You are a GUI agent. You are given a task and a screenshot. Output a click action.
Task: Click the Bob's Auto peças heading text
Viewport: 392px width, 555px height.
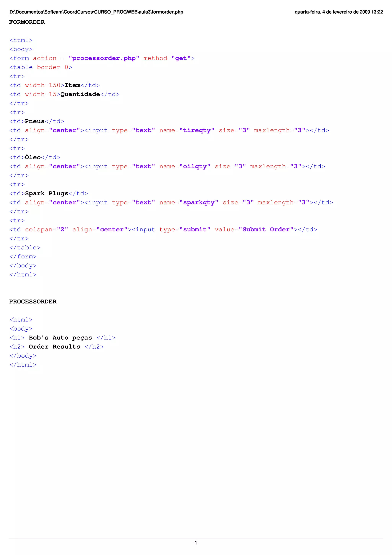tap(60, 338)
